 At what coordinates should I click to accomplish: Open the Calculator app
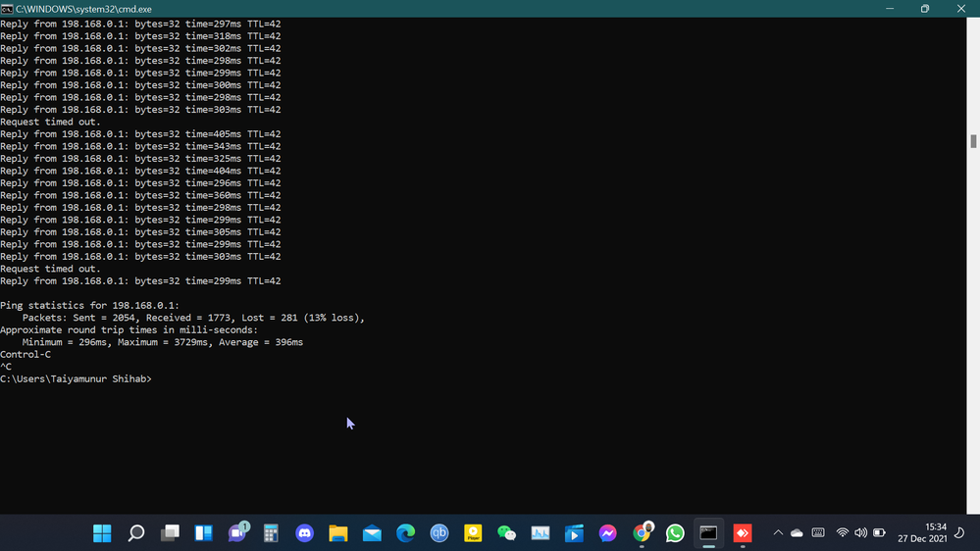[271, 533]
